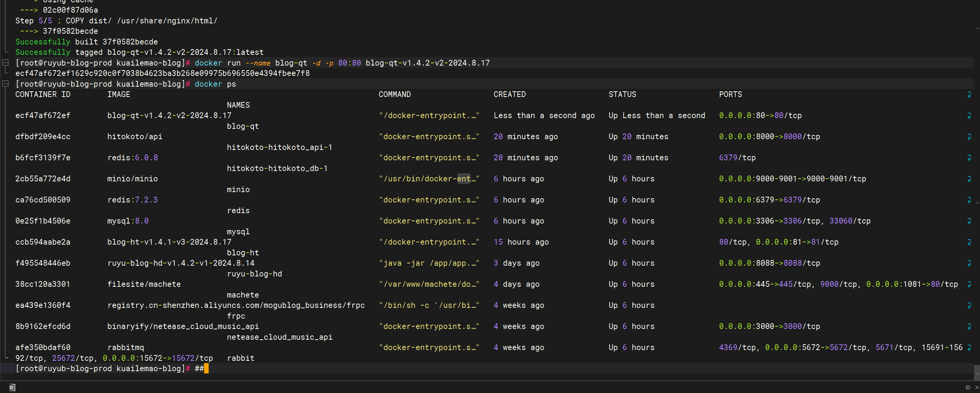This screenshot has height=393, width=980.
Task: Click container ID dfbdf209e4cc
Action: pos(43,136)
